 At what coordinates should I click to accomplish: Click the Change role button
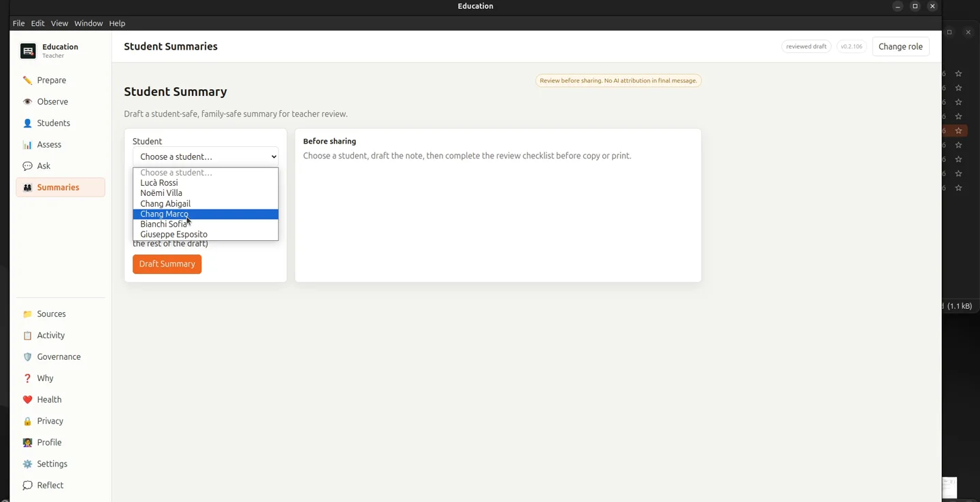click(x=900, y=46)
